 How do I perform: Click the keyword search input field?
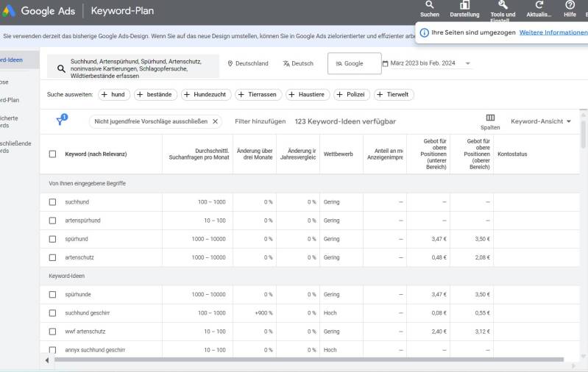tap(133, 68)
